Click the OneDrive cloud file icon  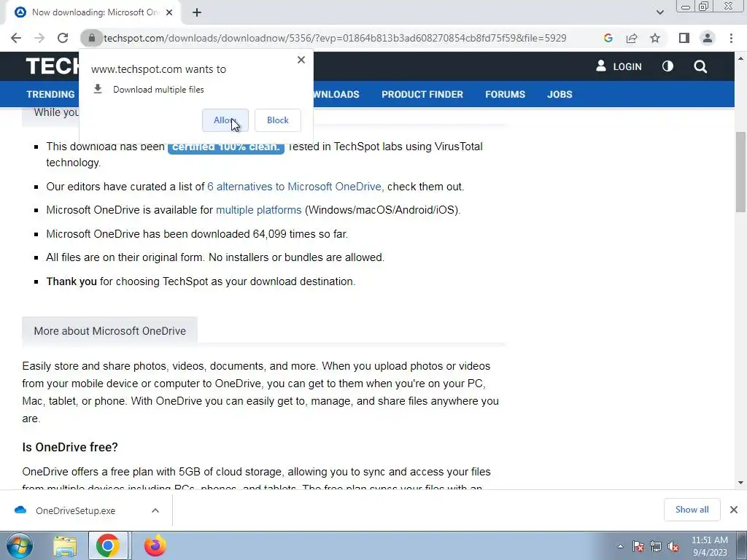pos(20,510)
